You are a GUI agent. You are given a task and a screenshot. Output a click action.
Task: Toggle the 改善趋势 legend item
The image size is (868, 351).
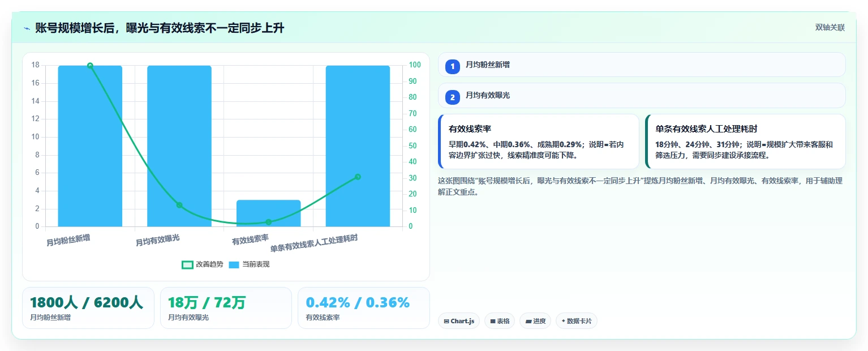pyautogui.click(x=202, y=264)
